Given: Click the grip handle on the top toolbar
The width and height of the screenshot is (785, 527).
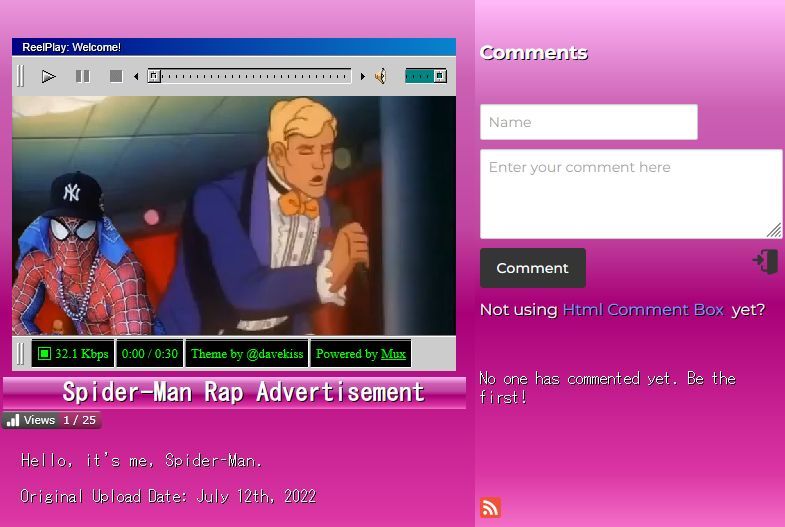Looking at the screenshot, I should coord(21,76).
